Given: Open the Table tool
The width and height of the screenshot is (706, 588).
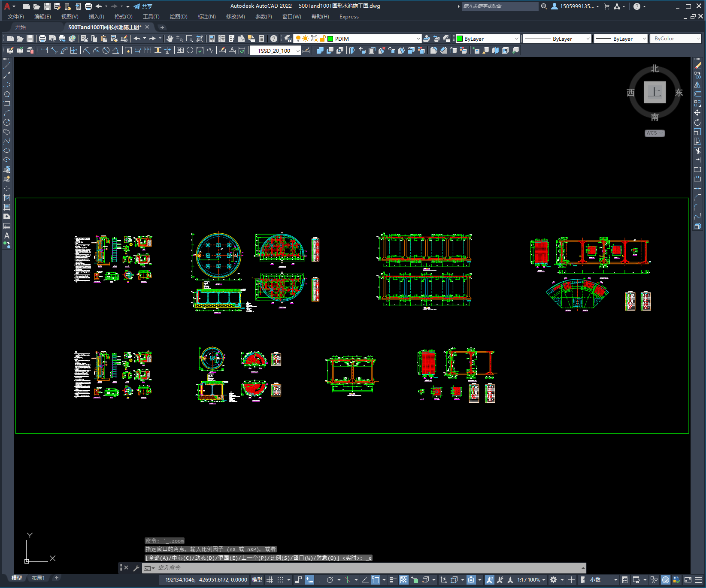Looking at the screenshot, I should [7, 226].
